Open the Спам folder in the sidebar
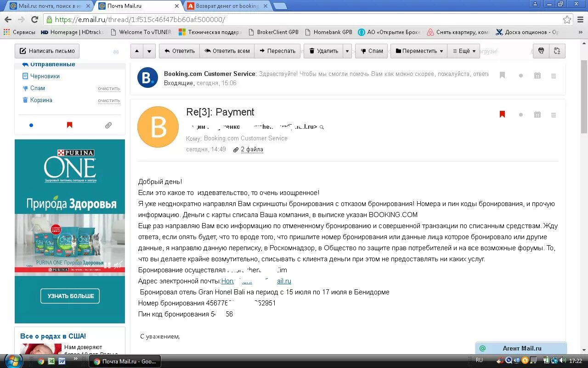Viewport: 588px width, 368px height. (38, 88)
